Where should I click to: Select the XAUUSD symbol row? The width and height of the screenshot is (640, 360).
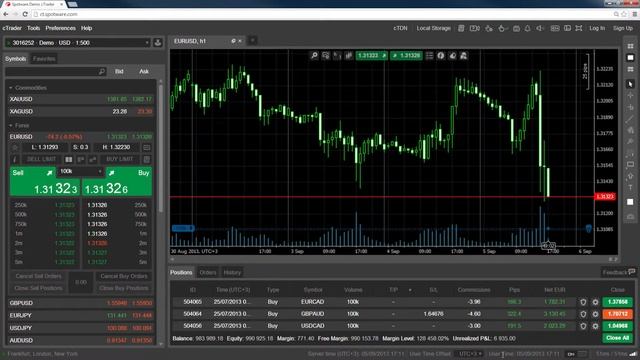point(80,99)
